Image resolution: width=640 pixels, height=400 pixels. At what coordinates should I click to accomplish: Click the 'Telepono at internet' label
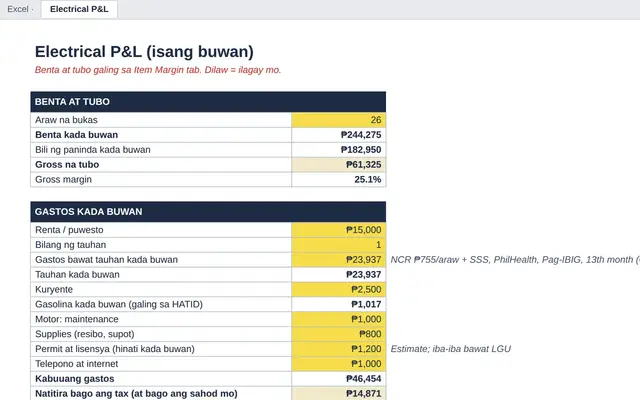click(x=76, y=364)
